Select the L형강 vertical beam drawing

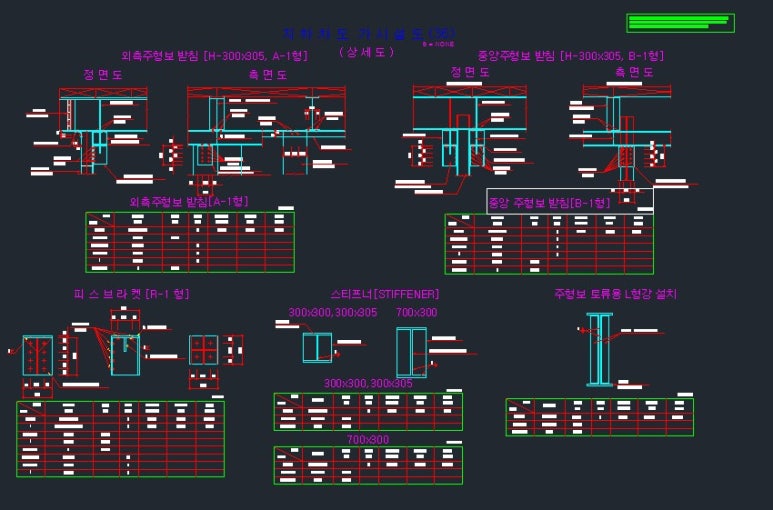tap(599, 349)
